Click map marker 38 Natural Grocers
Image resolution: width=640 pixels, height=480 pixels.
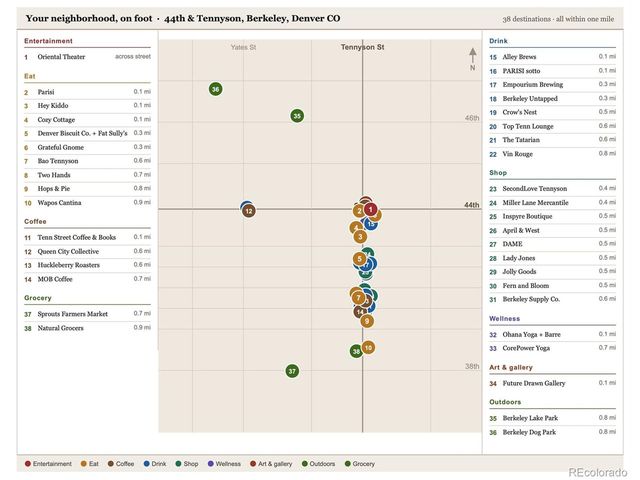tap(356, 351)
